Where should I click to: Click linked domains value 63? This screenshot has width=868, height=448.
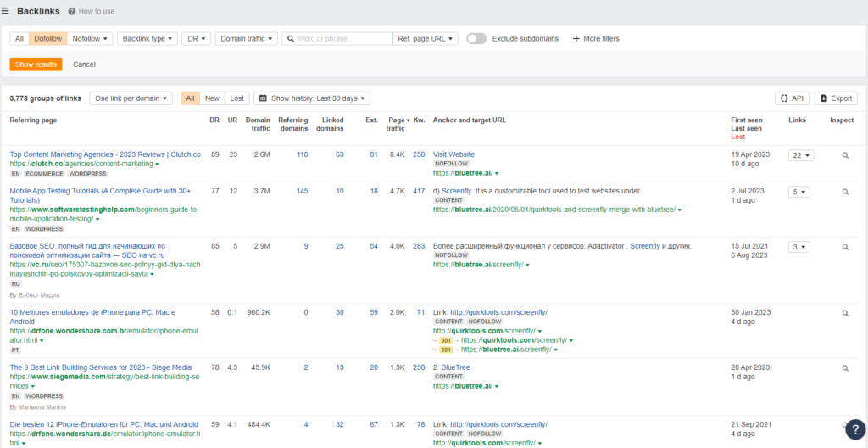pos(339,154)
